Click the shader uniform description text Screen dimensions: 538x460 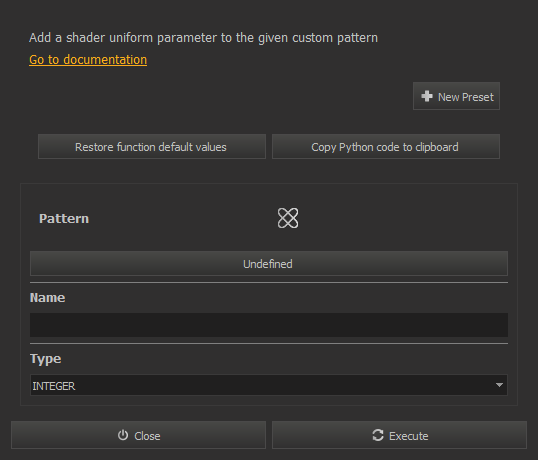click(x=203, y=38)
